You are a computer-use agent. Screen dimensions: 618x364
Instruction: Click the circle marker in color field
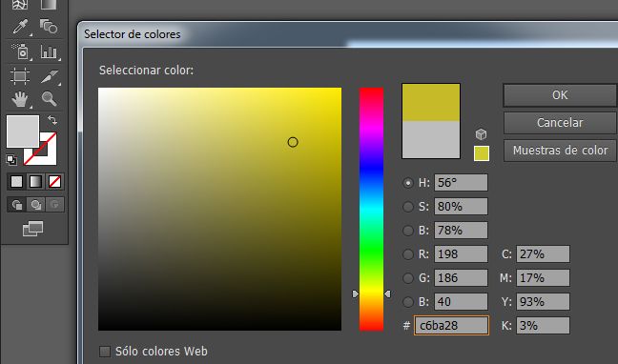293,142
